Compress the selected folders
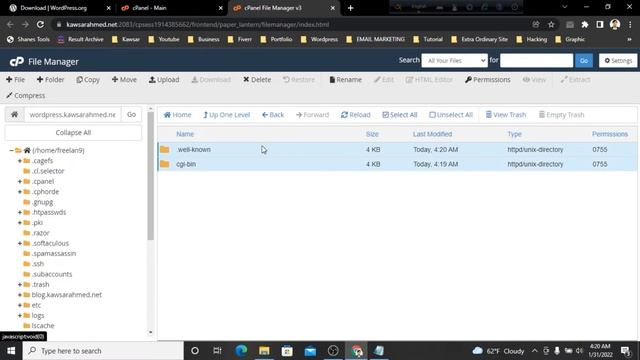The image size is (640, 360). [x=25, y=96]
